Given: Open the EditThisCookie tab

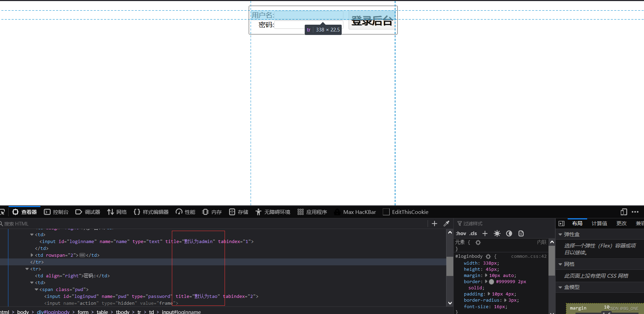Looking at the screenshot, I should pos(406,212).
